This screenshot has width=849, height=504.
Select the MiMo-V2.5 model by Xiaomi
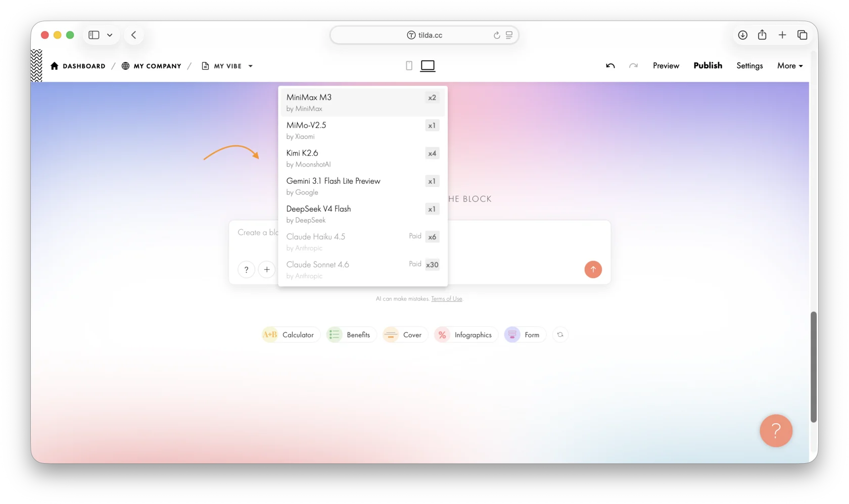363,130
